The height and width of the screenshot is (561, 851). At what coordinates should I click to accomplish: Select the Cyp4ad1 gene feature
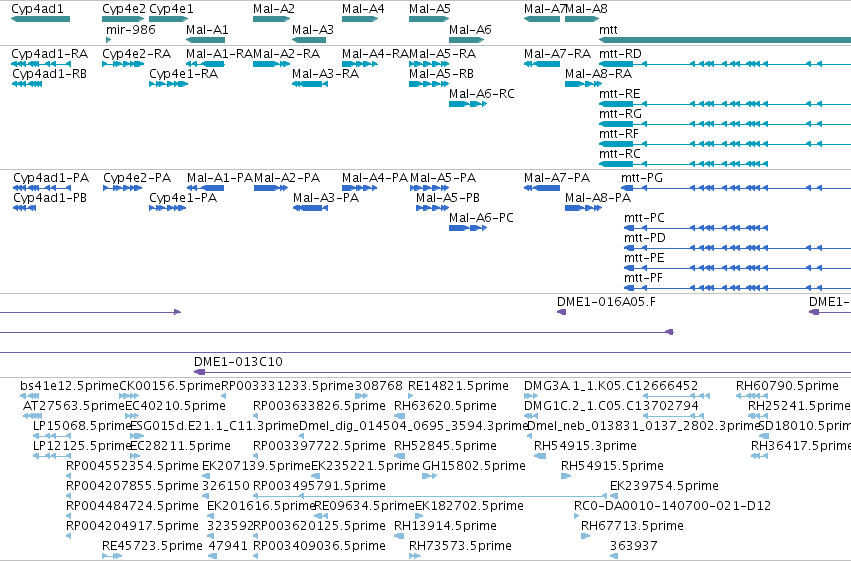coord(41,19)
